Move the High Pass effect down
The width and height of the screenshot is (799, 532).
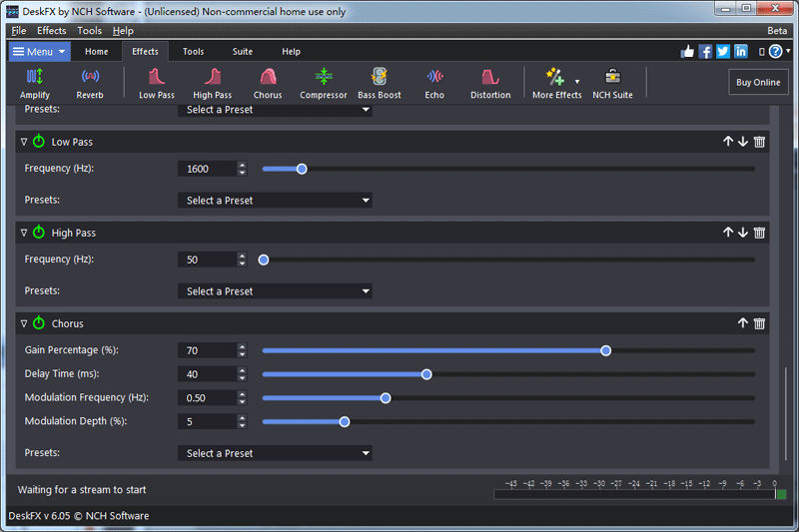(743, 233)
